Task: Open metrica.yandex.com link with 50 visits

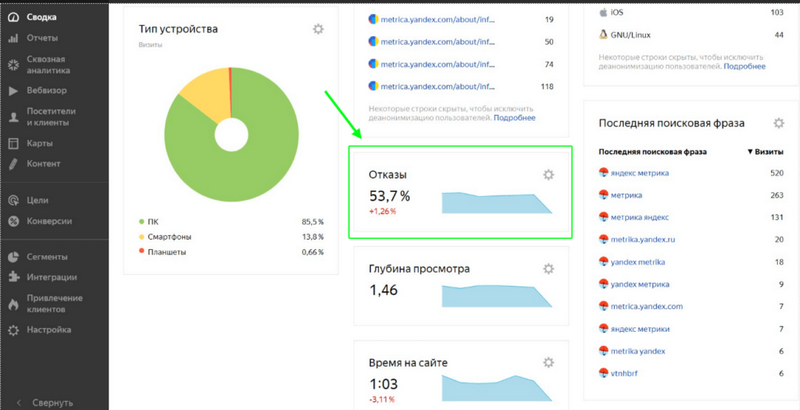Action: (438, 42)
